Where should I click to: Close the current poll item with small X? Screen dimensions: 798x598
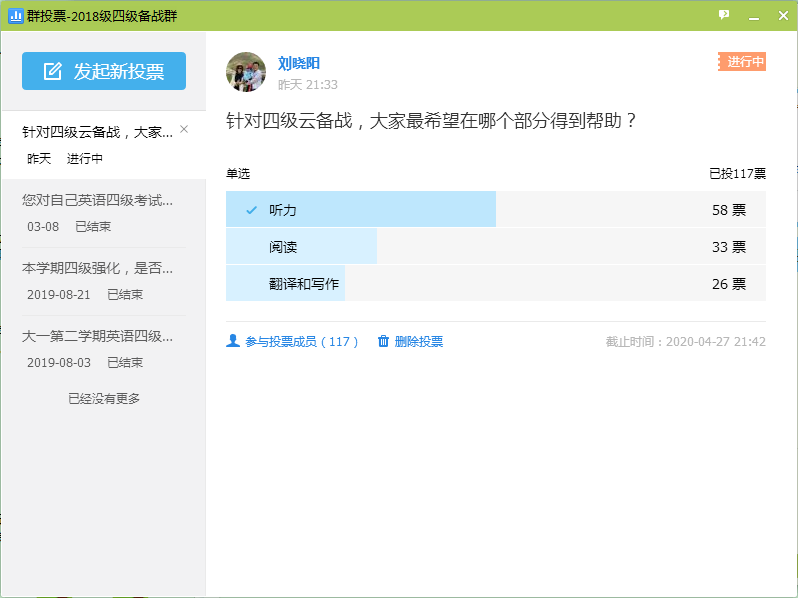184,129
